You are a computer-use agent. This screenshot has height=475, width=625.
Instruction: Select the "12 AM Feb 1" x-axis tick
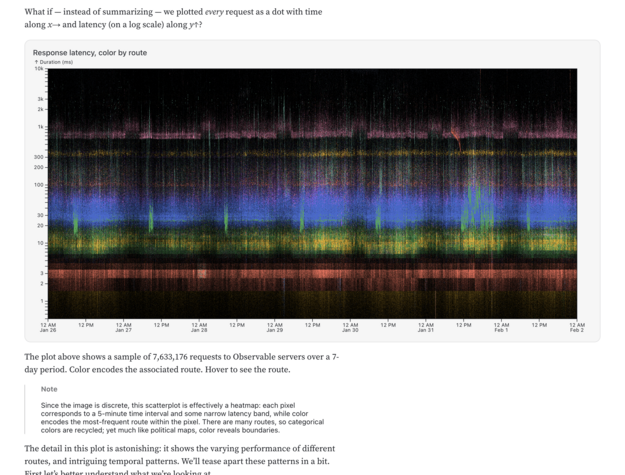[x=501, y=327]
